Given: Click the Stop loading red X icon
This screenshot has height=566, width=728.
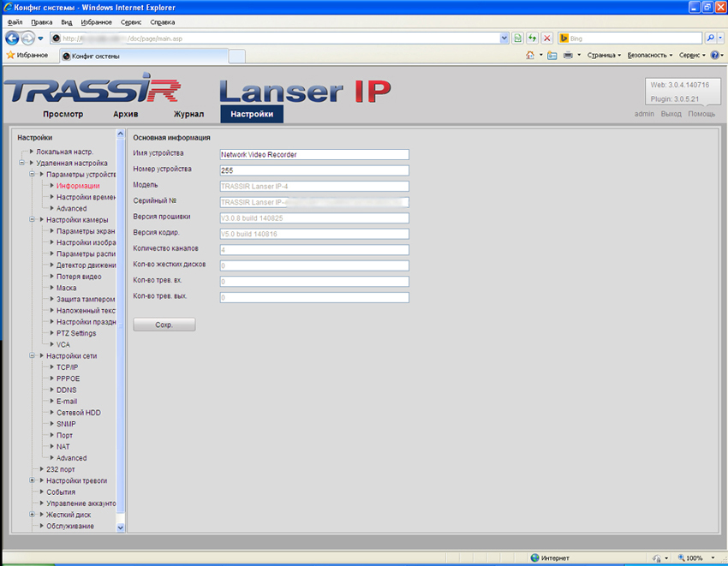Looking at the screenshot, I should pos(547,39).
